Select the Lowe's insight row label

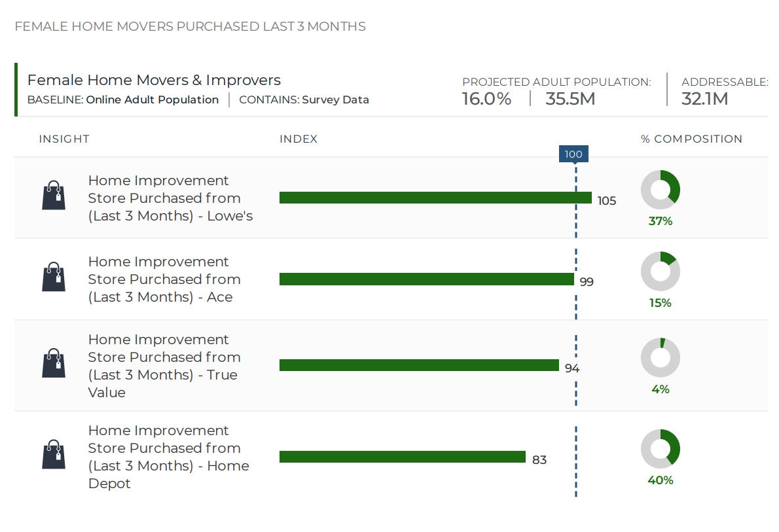170,198
